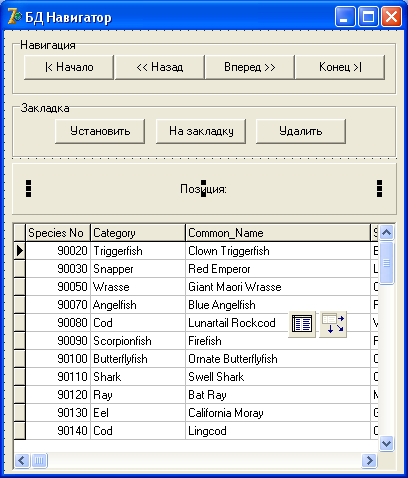Select Category cell 'Shark'
Screen dimensions: 408x478
coord(138,377)
